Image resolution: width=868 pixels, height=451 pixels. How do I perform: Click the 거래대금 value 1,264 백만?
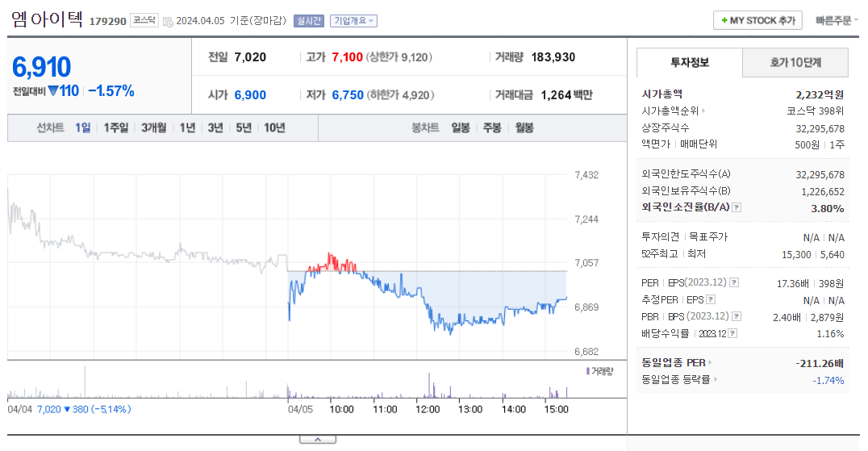(x=567, y=95)
